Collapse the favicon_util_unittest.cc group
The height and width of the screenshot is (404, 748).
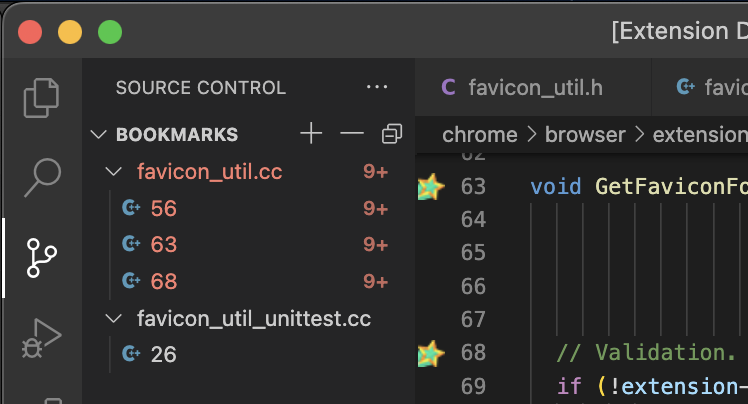114,318
